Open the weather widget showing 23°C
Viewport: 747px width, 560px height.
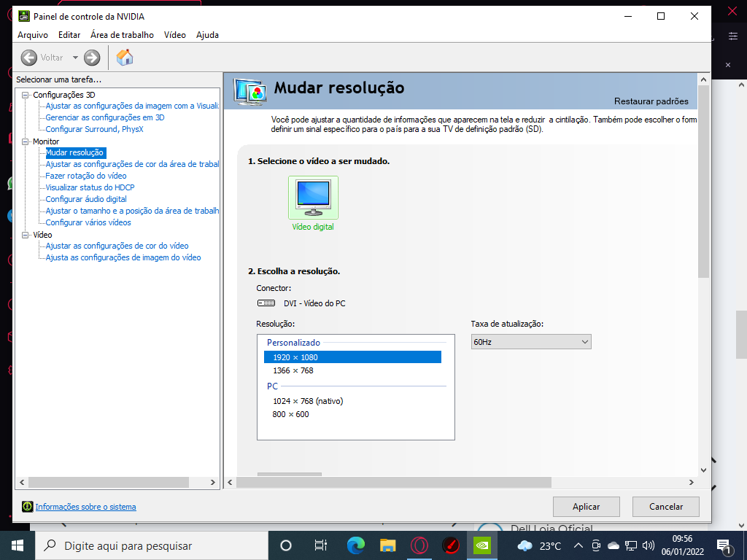539,545
